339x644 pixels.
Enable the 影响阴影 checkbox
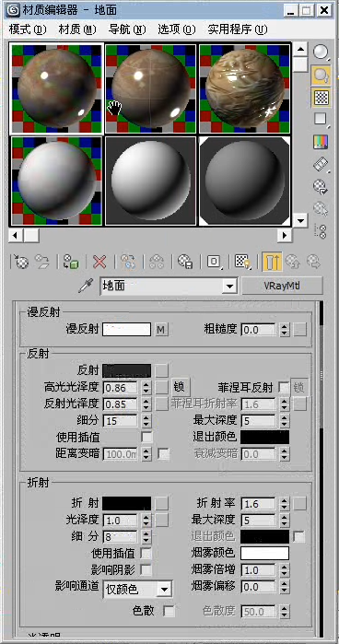[x=146, y=570]
